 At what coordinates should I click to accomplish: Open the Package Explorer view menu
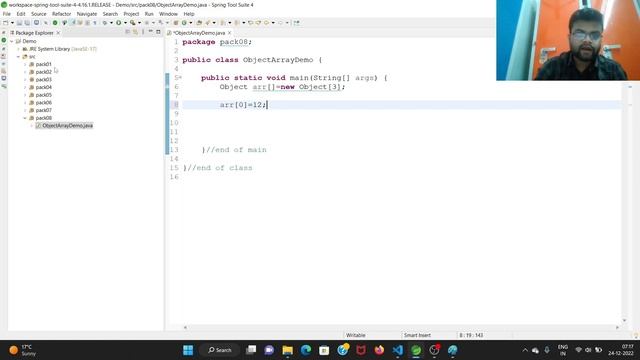coord(143,32)
